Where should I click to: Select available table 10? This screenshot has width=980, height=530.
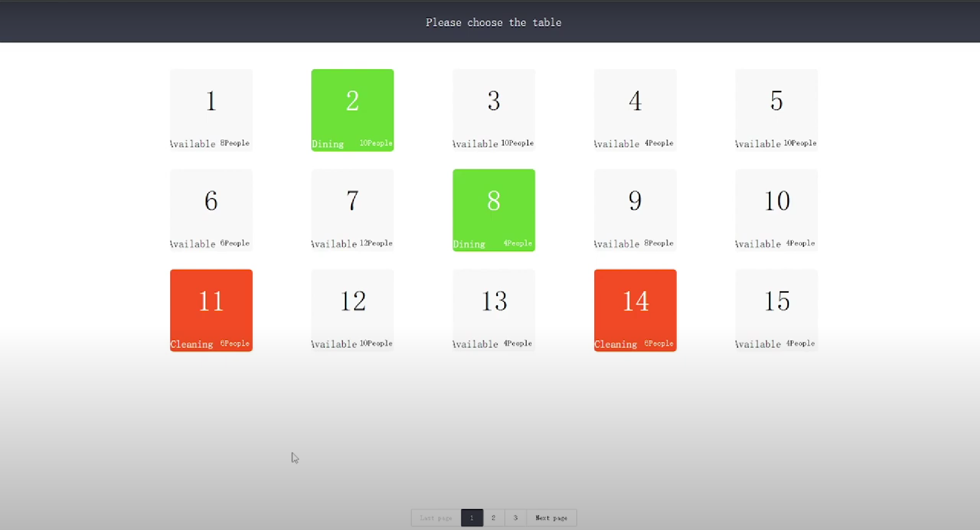click(777, 210)
